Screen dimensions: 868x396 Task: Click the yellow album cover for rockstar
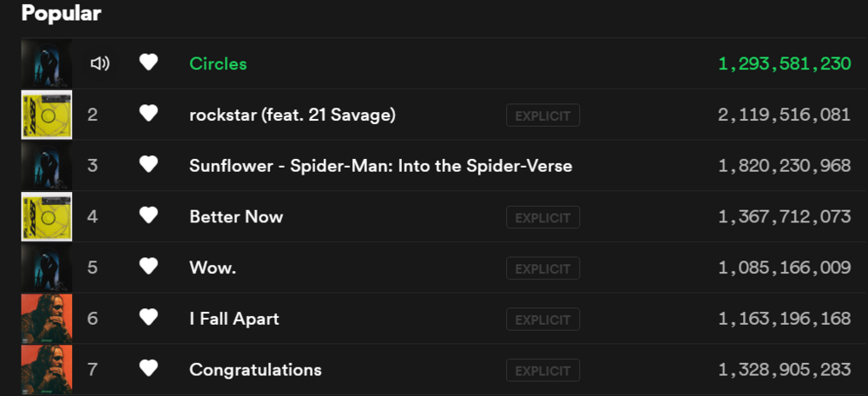click(x=47, y=115)
